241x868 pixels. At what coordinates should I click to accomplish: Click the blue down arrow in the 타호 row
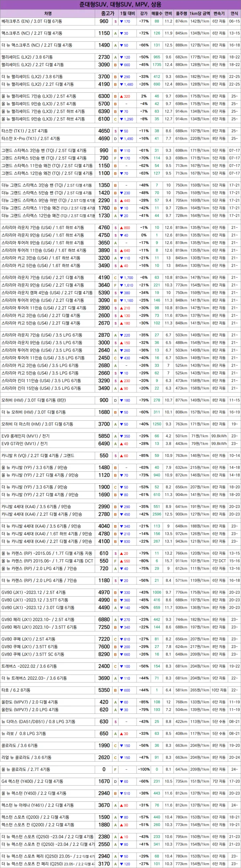point(122,690)
